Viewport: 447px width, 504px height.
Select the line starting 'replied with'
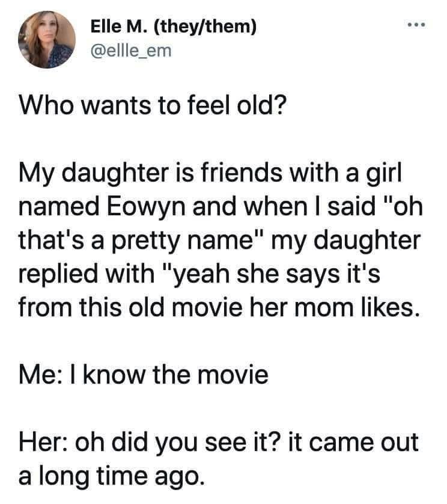(199, 274)
